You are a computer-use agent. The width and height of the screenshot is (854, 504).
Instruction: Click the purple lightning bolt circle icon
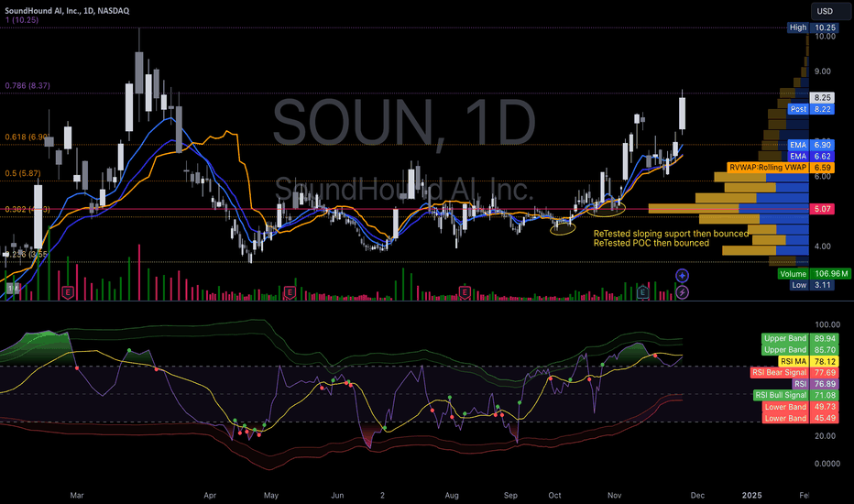point(682,292)
